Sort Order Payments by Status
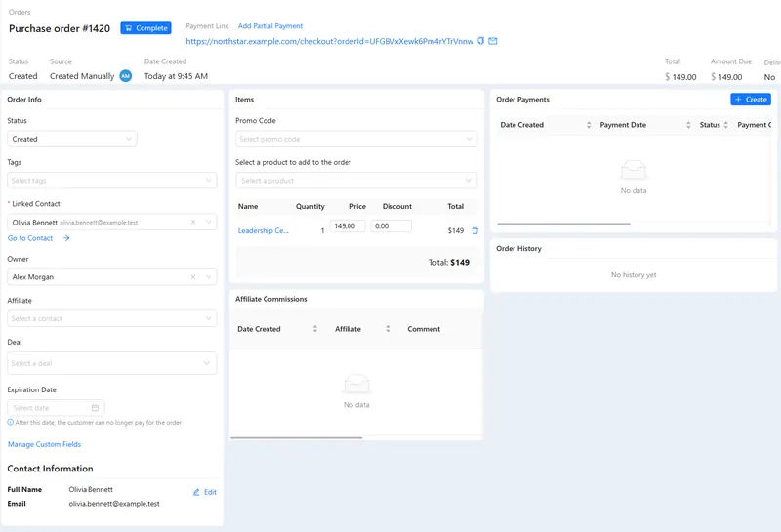 725,125
